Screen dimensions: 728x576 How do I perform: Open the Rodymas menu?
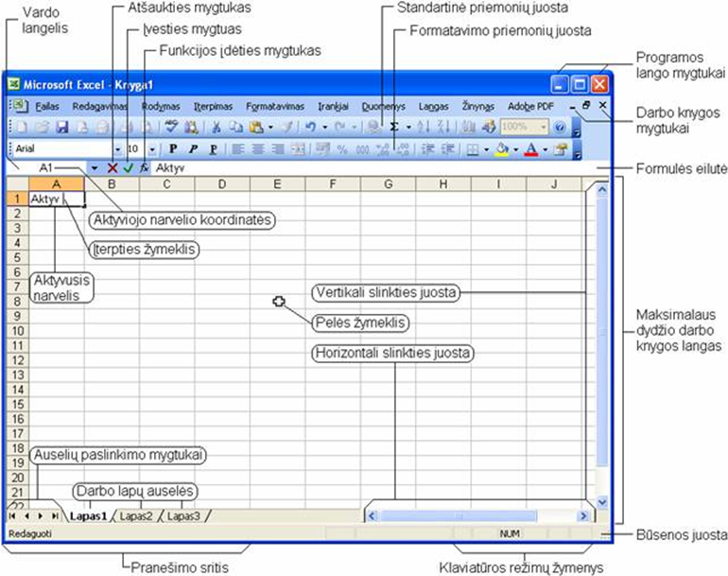tap(161, 106)
